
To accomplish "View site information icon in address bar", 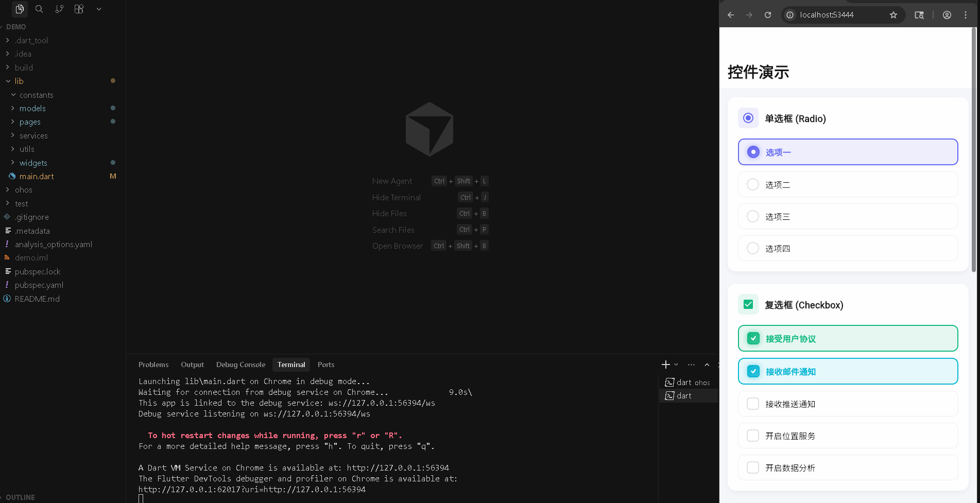I will point(790,15).
